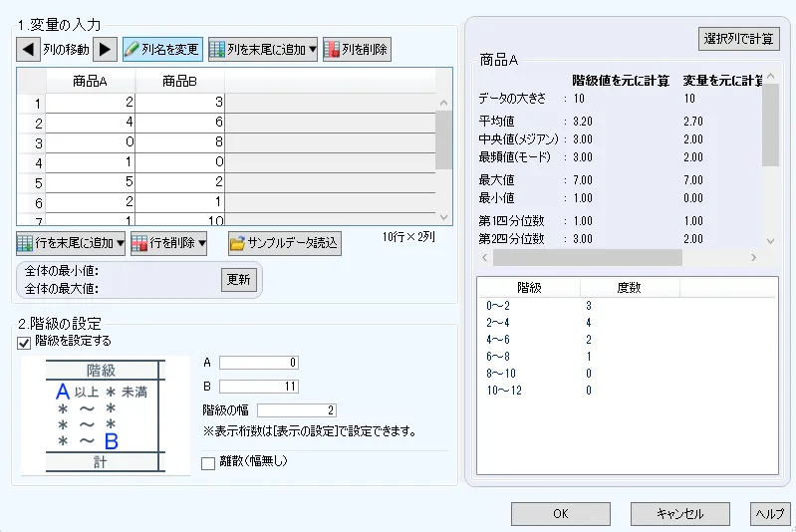Click the 度数 column header in frequency table
This screenshot has height=532, width=796.
[x=630, y=288]
